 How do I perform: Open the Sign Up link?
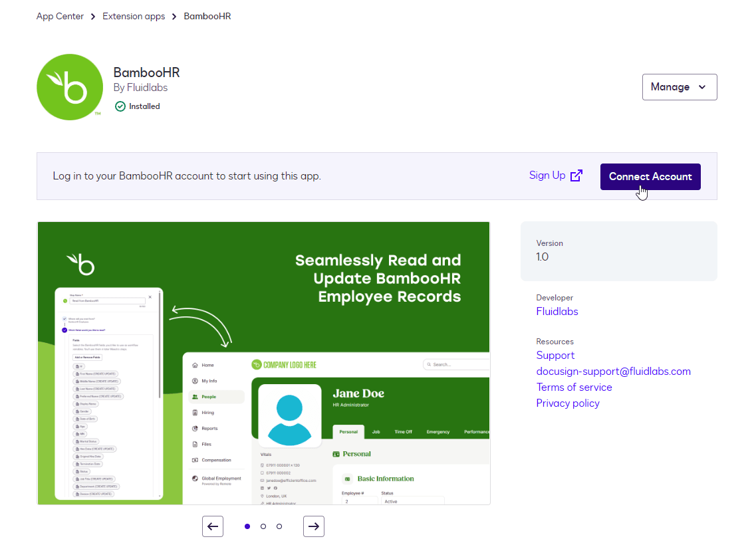[x=547, y=175]
